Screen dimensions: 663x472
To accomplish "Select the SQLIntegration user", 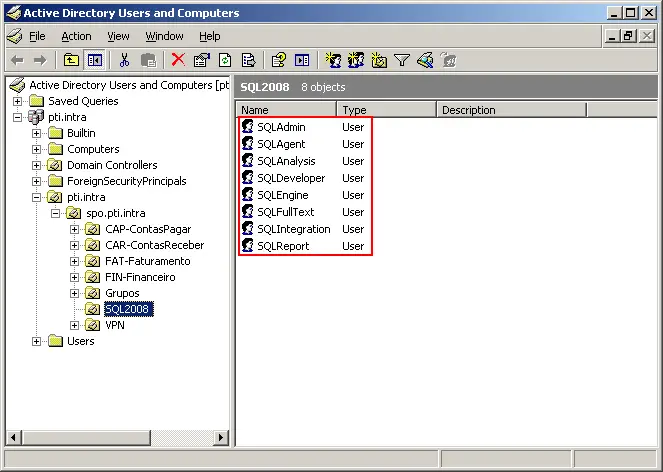I will click(x=294, y=229).
